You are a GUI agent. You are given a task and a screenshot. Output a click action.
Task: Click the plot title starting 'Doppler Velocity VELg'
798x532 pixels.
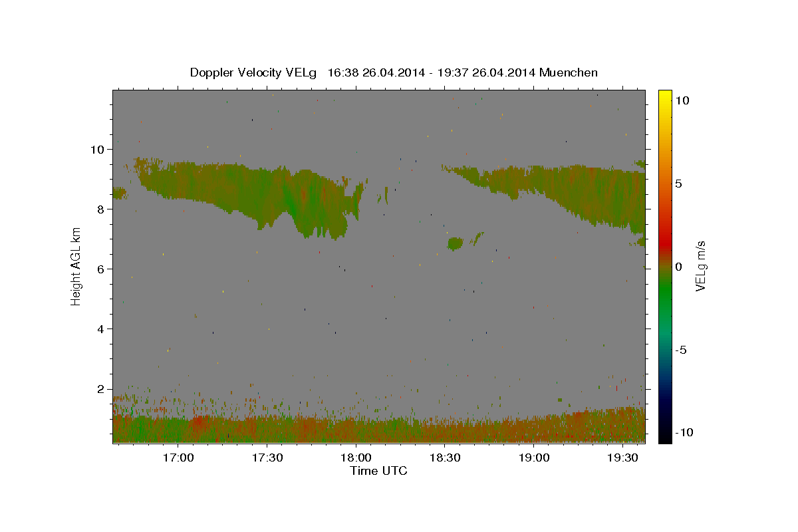click(394, 72)
